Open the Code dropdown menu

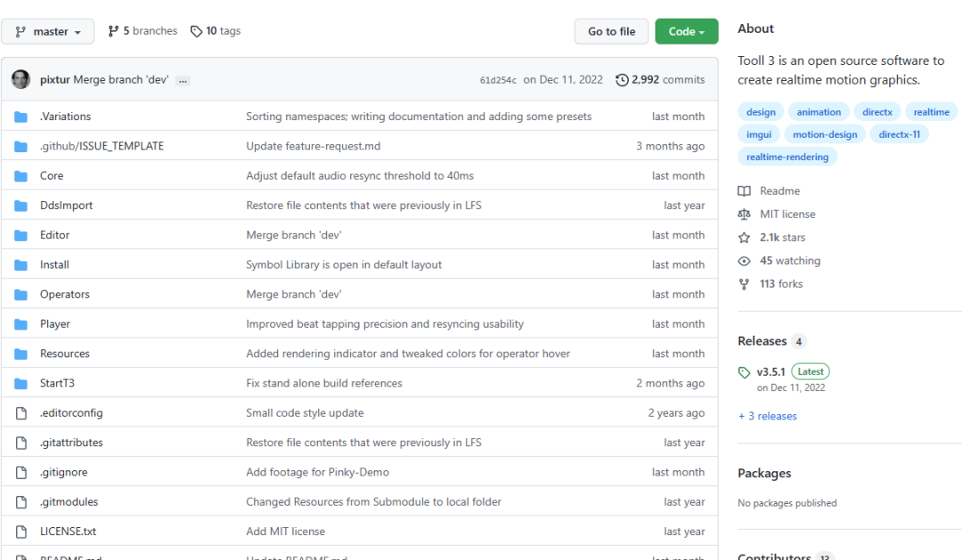tap(686, 30)
